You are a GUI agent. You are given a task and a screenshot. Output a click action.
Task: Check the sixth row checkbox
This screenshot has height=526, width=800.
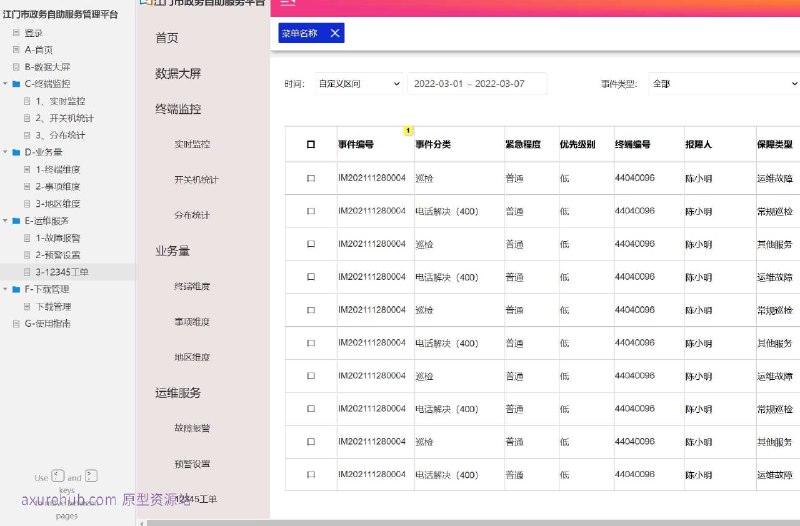(x=311, y=343)
